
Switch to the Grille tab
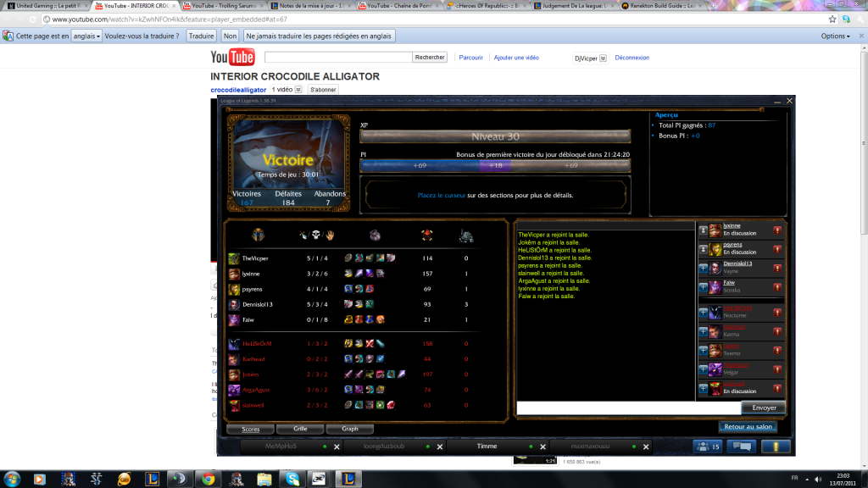tap(300, 429)
